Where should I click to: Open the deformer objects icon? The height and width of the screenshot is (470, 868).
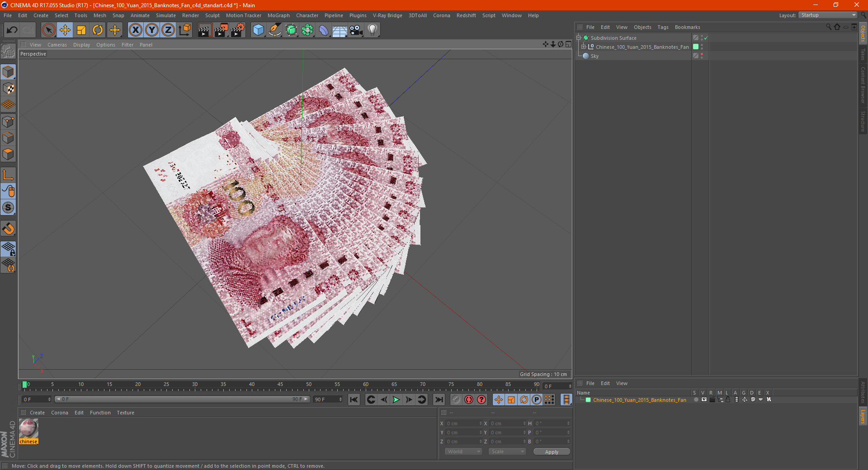coord(324,30)
